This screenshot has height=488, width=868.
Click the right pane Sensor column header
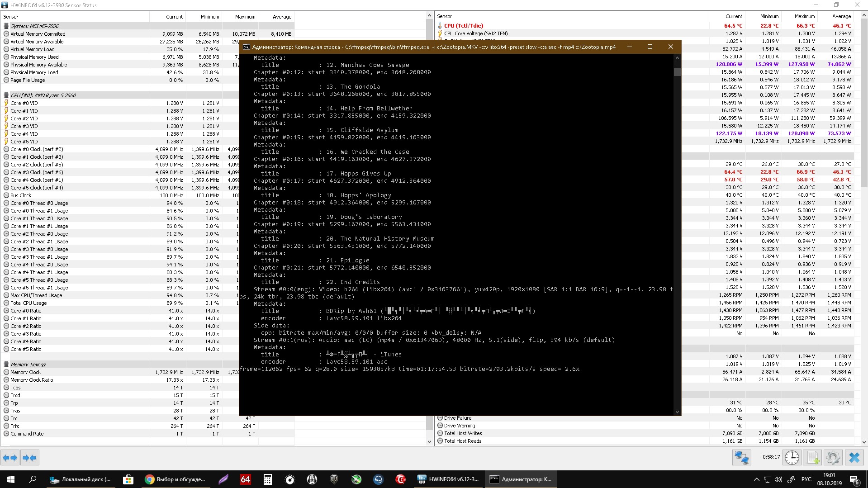tap(572, 16)
